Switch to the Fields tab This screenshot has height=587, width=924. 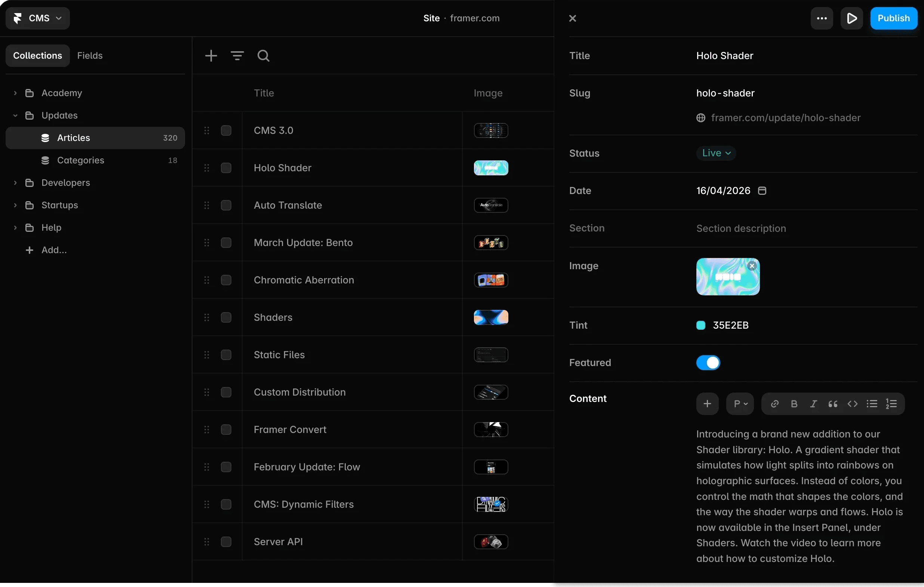click(90, 56)
